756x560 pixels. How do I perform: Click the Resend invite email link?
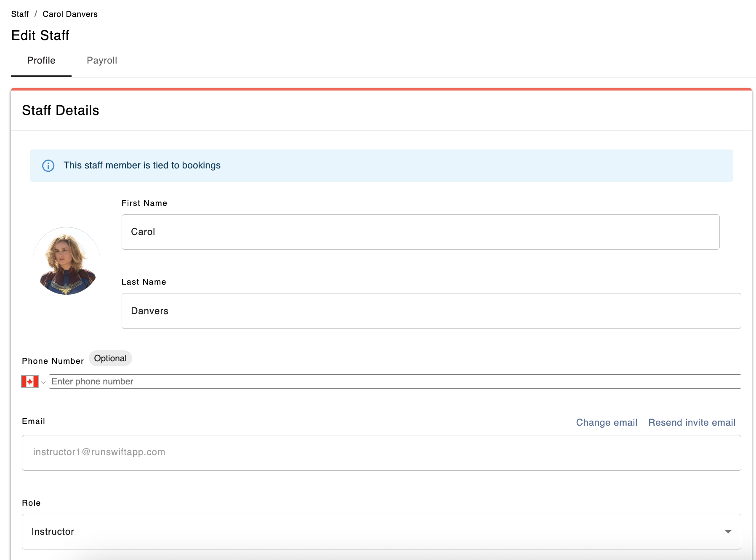point(692,422)
